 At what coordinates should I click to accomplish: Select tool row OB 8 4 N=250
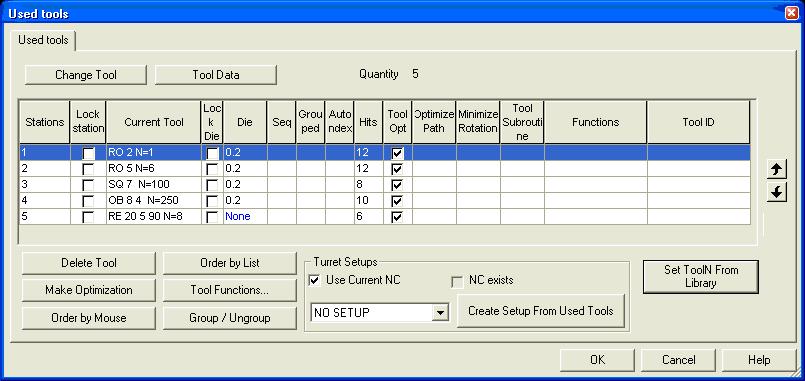point(385,201)
